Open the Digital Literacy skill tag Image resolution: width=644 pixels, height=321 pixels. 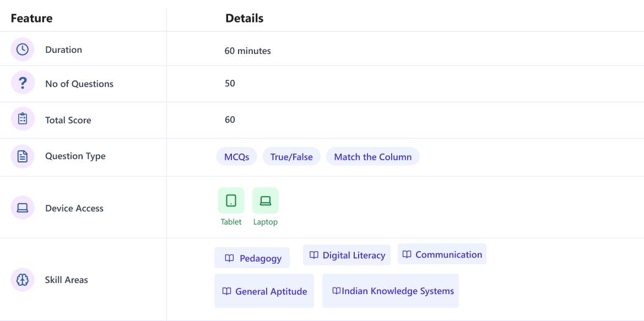click(347, 255)
